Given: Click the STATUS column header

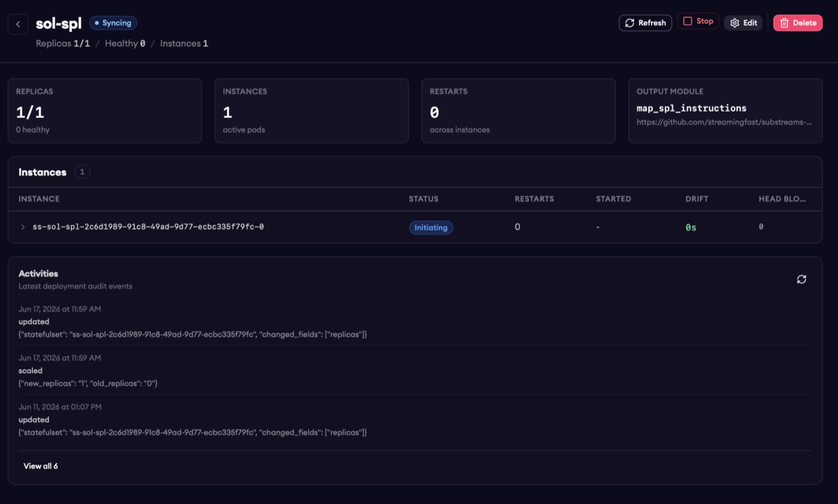Looking at the screenshot, I should (x=424, y=199).
